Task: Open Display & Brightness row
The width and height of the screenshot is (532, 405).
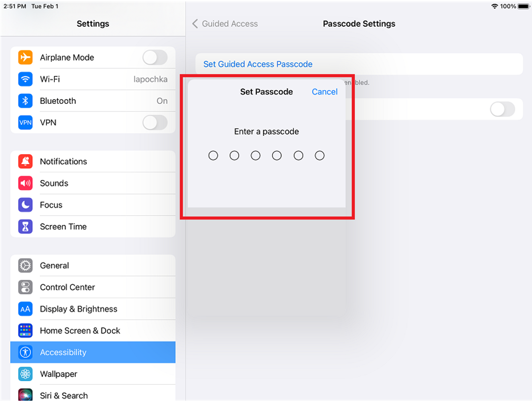Action: tap(93, 309)
